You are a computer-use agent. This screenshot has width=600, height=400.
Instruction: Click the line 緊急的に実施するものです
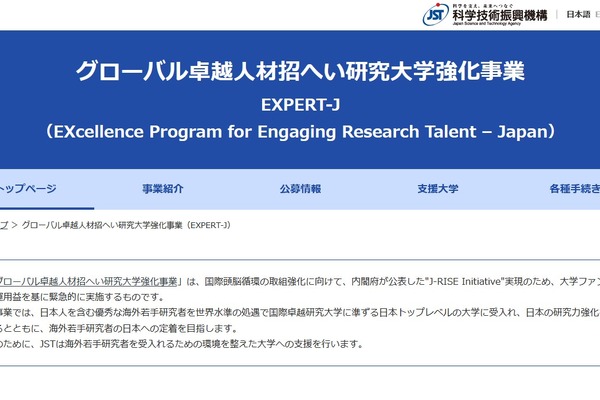[82, 297]
